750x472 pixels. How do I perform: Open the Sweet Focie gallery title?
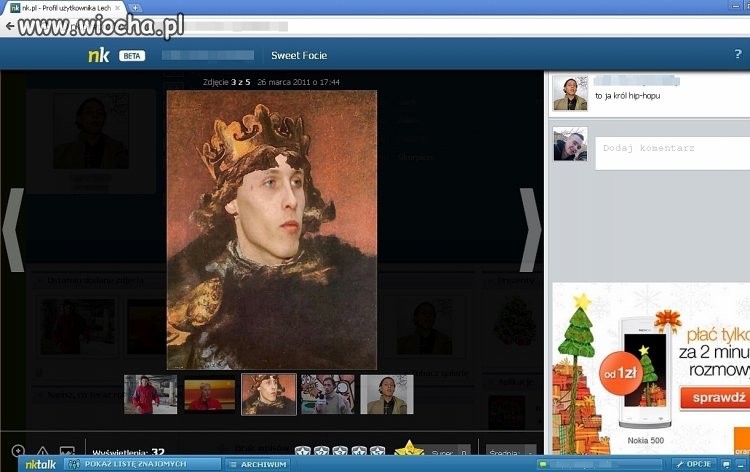pyautogui.click(x=299, y=55)
